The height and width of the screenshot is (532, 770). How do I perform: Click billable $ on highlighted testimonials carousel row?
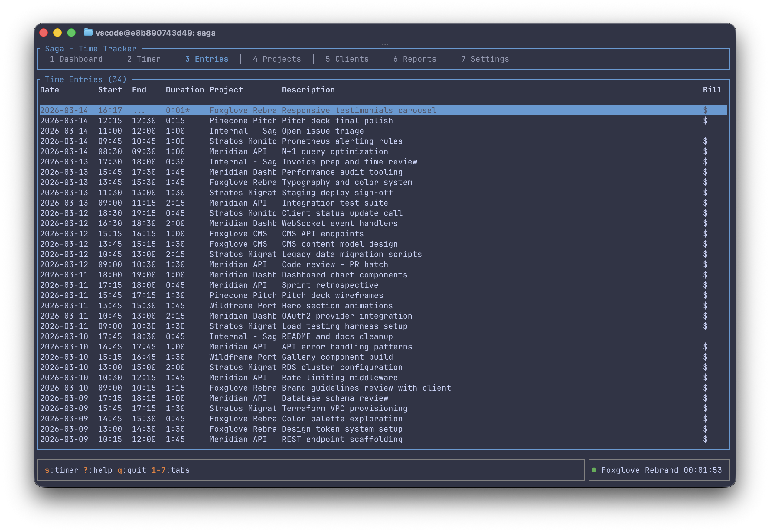(705, 110)
